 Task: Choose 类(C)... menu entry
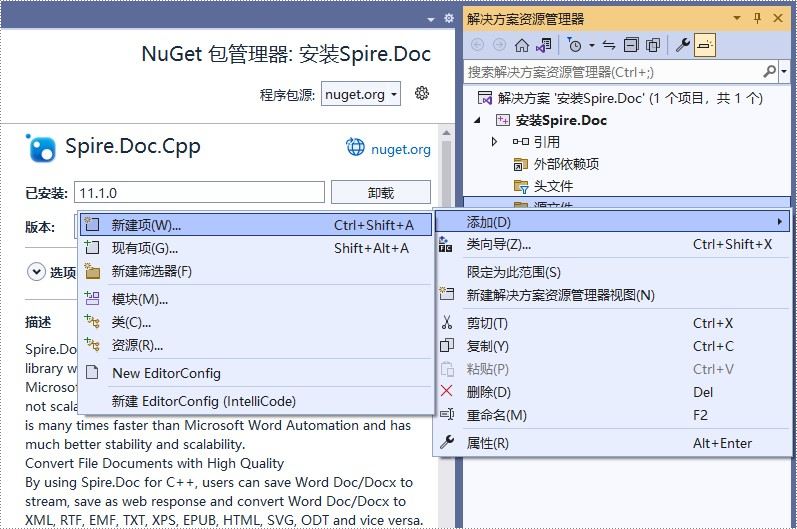click(x=256, y=322)
